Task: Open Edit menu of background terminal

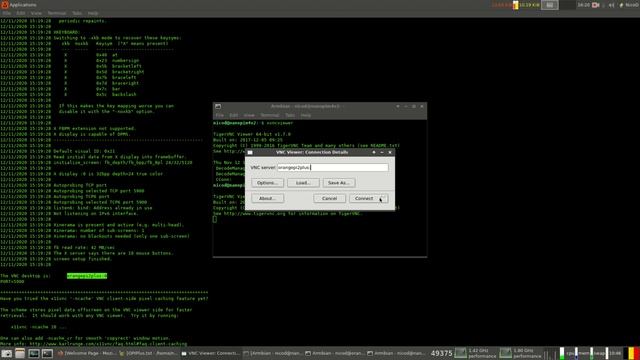Action: click(x=20, y=13)
